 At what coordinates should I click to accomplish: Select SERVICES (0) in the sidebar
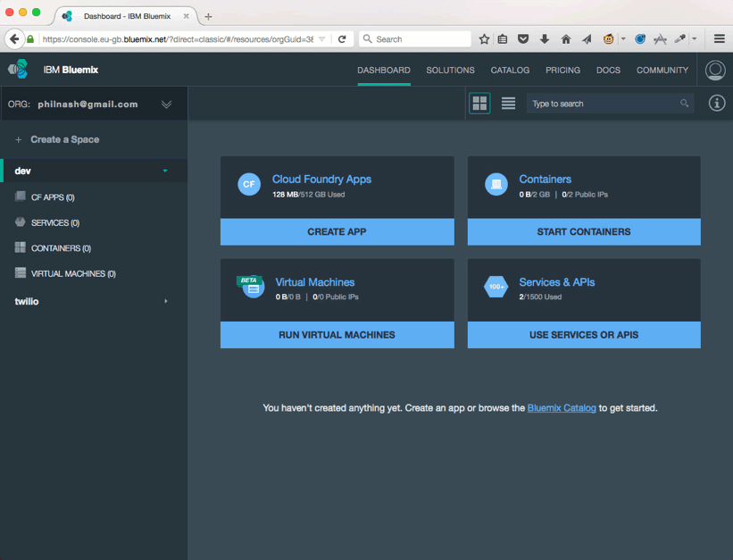(x=55, y=222)
